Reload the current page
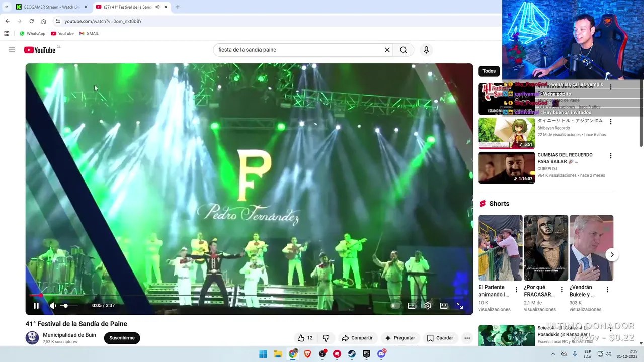The image size is (644, 362). tap(31, 21)
